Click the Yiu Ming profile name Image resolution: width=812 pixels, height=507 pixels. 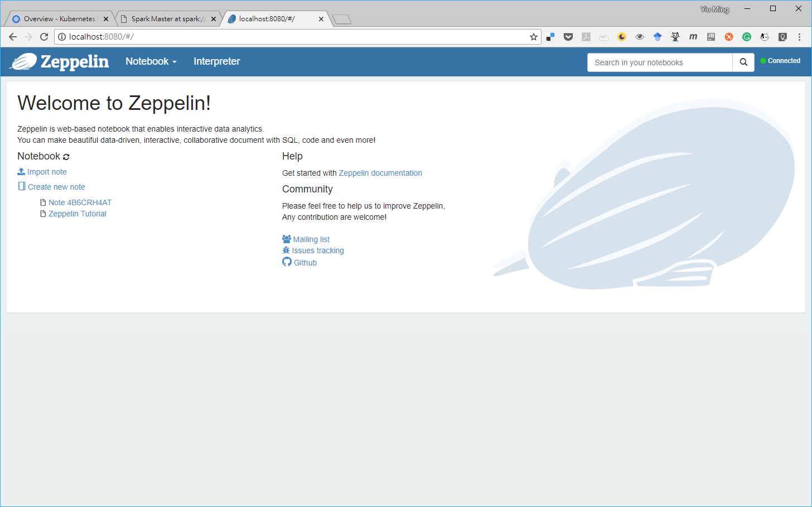point(715,9)
